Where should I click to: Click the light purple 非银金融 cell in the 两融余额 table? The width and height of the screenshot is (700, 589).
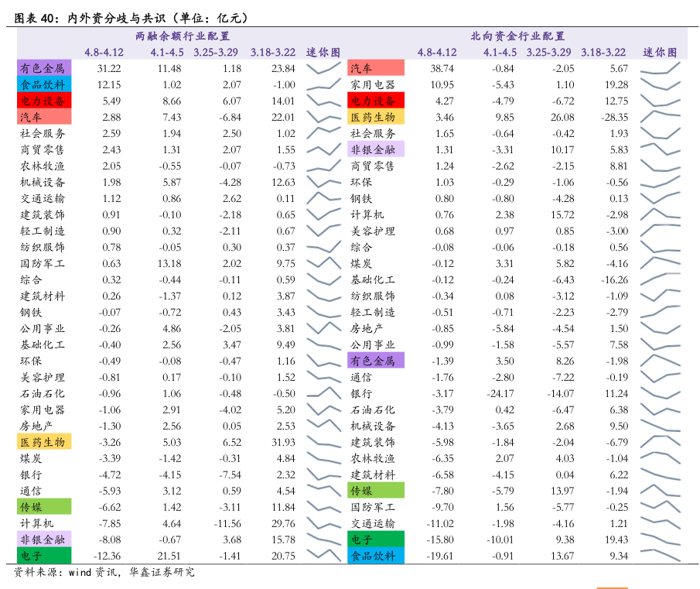43,539
